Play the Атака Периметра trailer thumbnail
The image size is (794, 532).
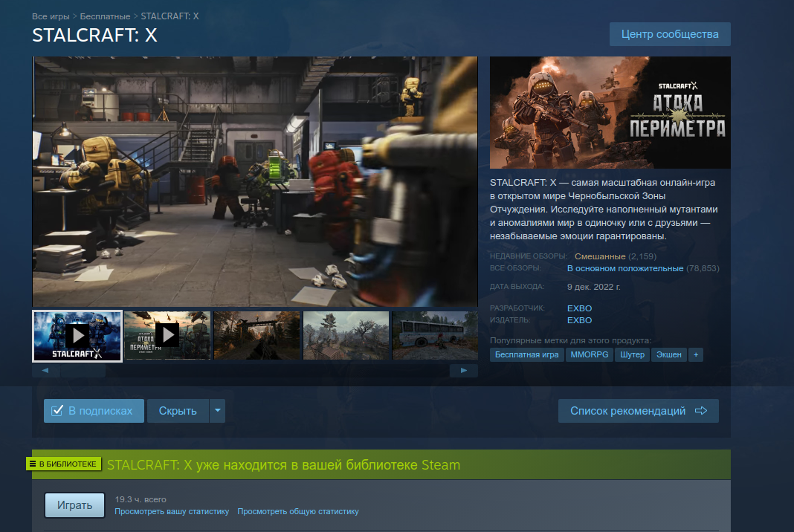pyautogui.click(x=167, y=336)
